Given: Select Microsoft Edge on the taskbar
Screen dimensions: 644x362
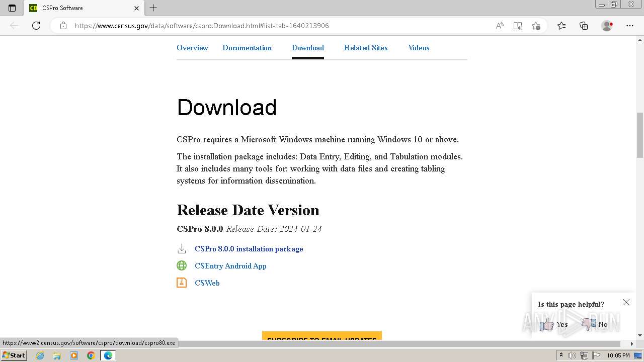Looking at the screenshot, I should tap(108, 355).
